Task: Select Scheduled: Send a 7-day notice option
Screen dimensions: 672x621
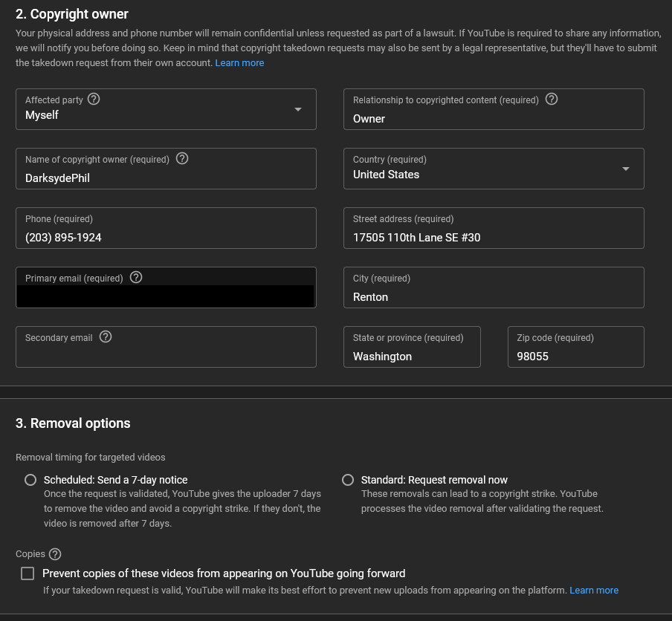Action: 30,480
